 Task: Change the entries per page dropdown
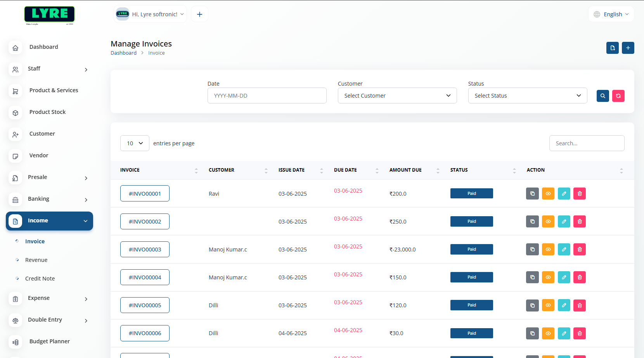click(135, 143)
